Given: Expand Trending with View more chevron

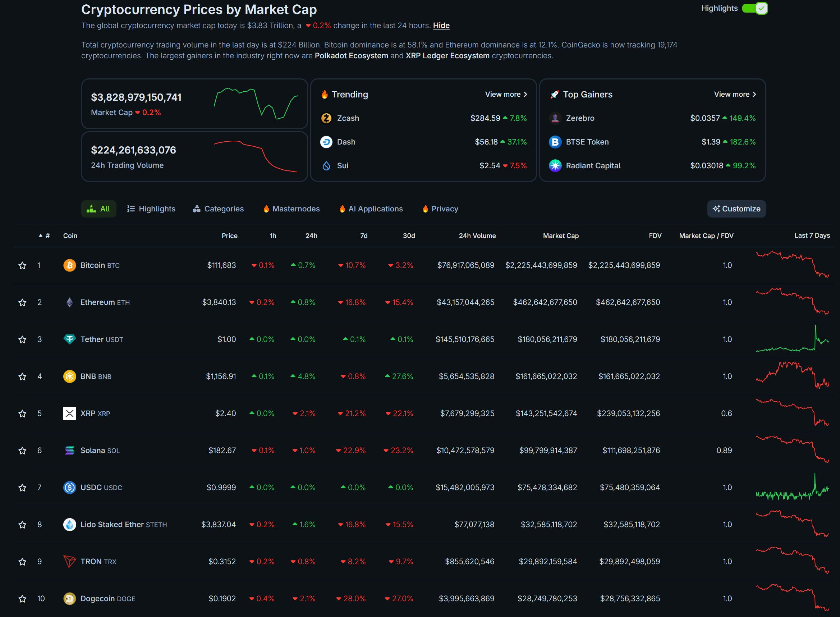Looking at the screenshot, I should click(525, 95).
